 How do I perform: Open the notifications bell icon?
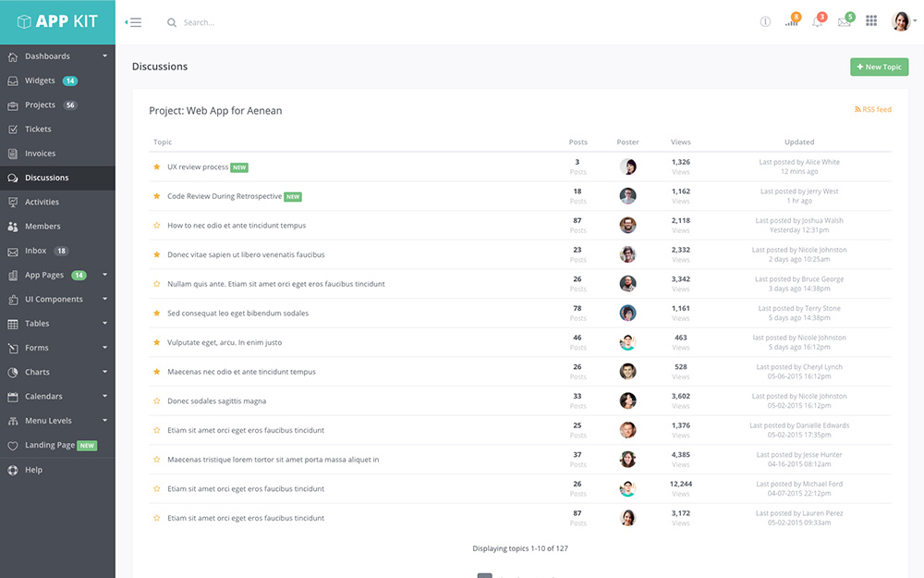coord(818,22)
